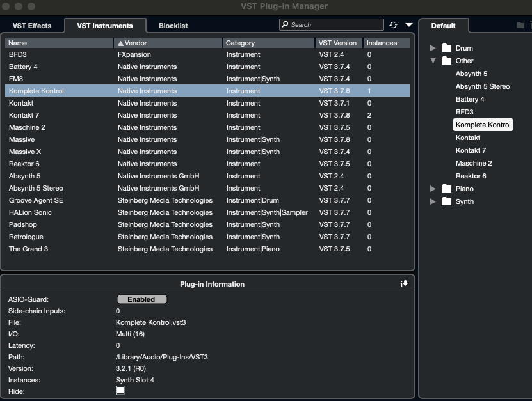The width and height of the screenshot is (532, 401).
Task: Expand the Drum folder
Action: coord(433,48)
